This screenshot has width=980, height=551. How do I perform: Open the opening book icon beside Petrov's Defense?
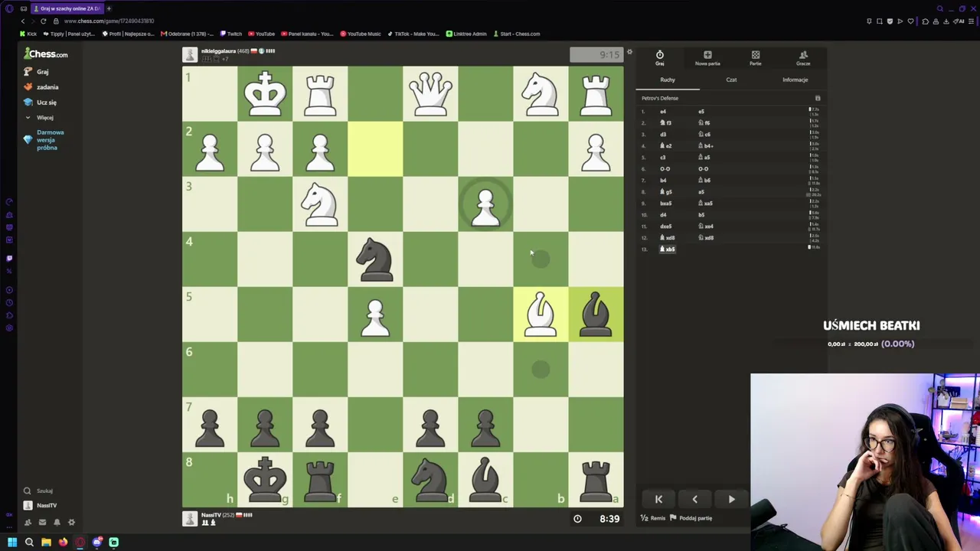click(x=818, y=98)
